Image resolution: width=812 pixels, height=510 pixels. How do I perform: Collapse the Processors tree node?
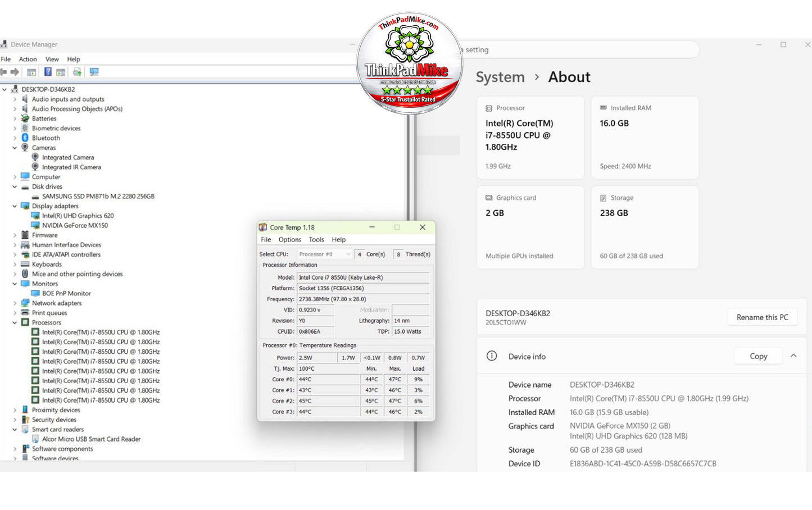point(15,322)
